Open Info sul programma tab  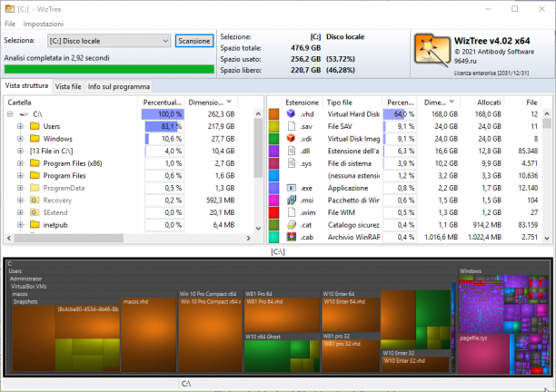[119, 86]
